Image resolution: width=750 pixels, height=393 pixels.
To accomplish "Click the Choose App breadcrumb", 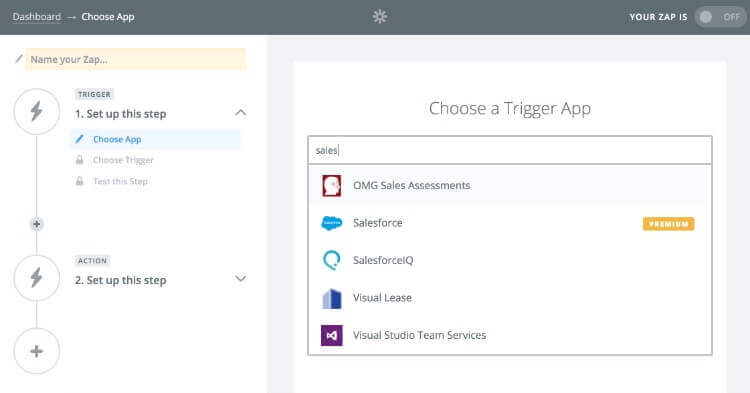I will click(x=108, y=17).
